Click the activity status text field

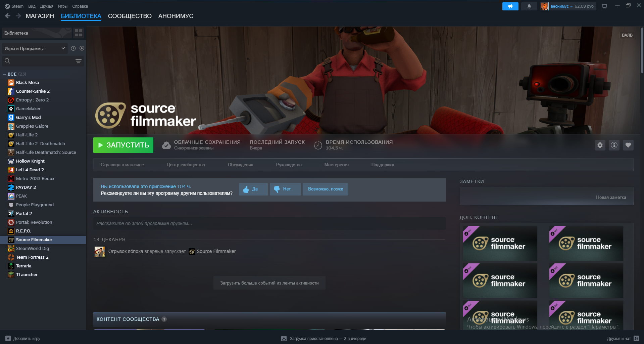click(x=269, y=224)
